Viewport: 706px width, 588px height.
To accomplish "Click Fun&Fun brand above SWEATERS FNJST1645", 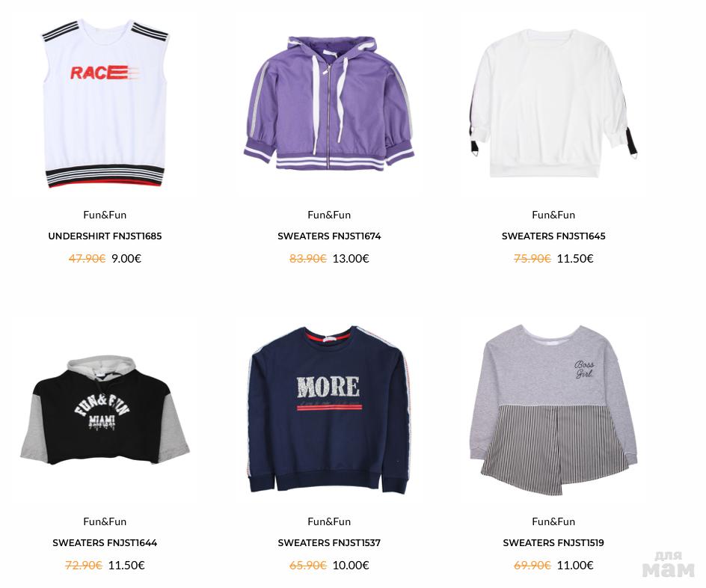I will pos(553,215).
